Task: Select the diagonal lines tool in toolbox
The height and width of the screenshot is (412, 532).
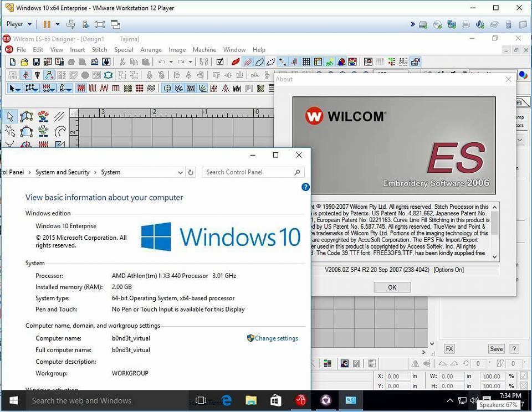Action: [x=60, y=116]
